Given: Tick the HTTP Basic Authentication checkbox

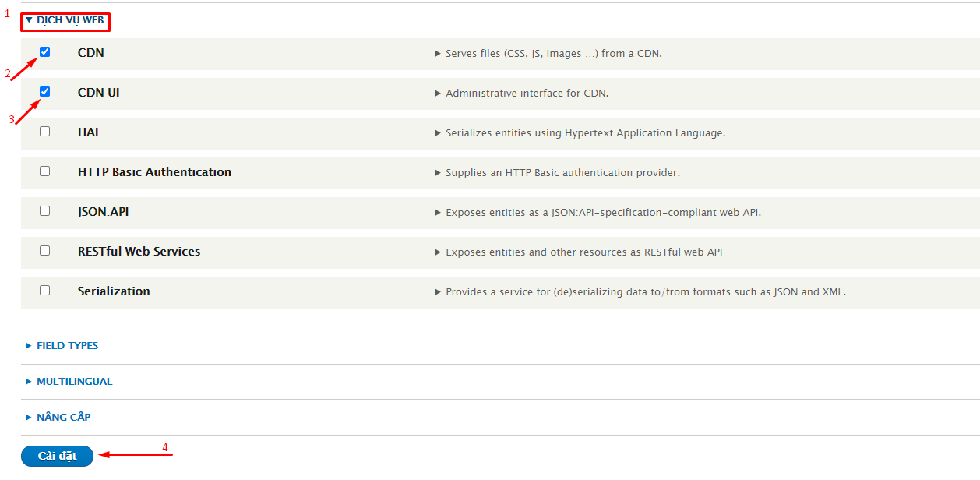Looking at the screenshot, I should click(45, 171).
